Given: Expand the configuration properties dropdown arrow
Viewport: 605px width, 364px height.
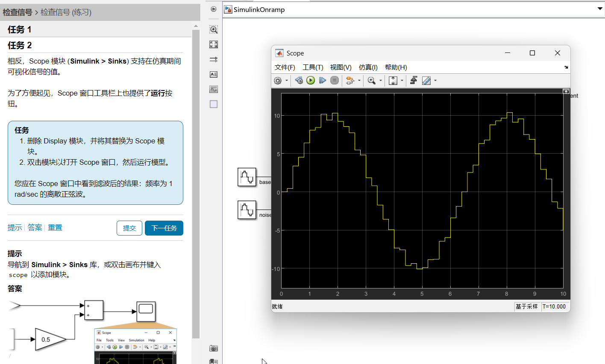Looking at the screenshot, I should click(287, 81).
